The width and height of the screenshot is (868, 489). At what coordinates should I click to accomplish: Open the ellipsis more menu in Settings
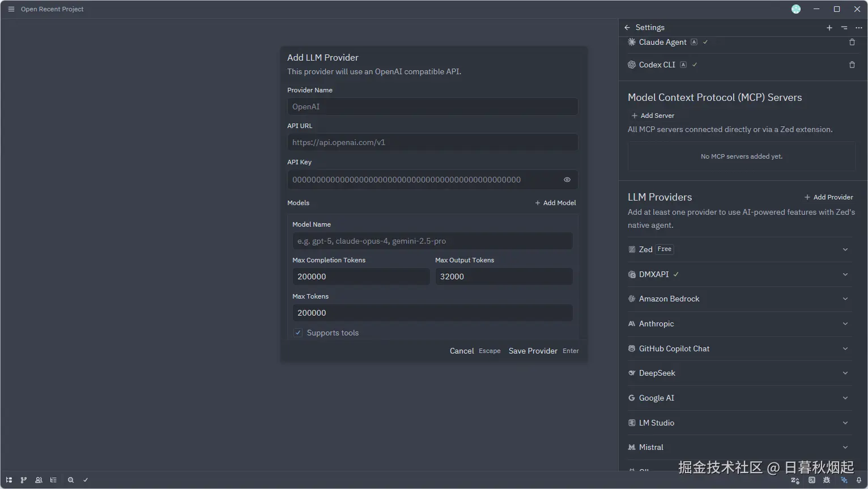(859, 27)
